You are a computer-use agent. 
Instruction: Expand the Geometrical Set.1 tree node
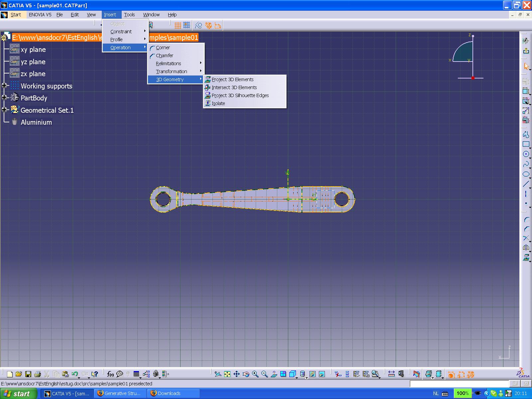click(x=4, y=110)
